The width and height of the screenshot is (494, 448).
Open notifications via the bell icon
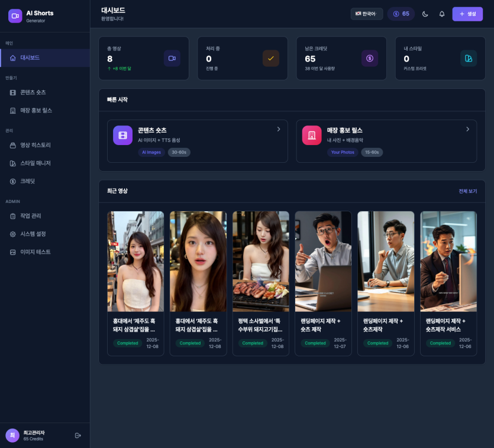[x=441, y=14]
